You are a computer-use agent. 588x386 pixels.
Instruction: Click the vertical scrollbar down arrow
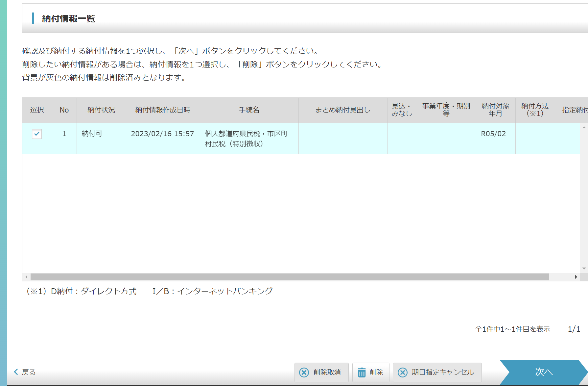tap(584, 269)
